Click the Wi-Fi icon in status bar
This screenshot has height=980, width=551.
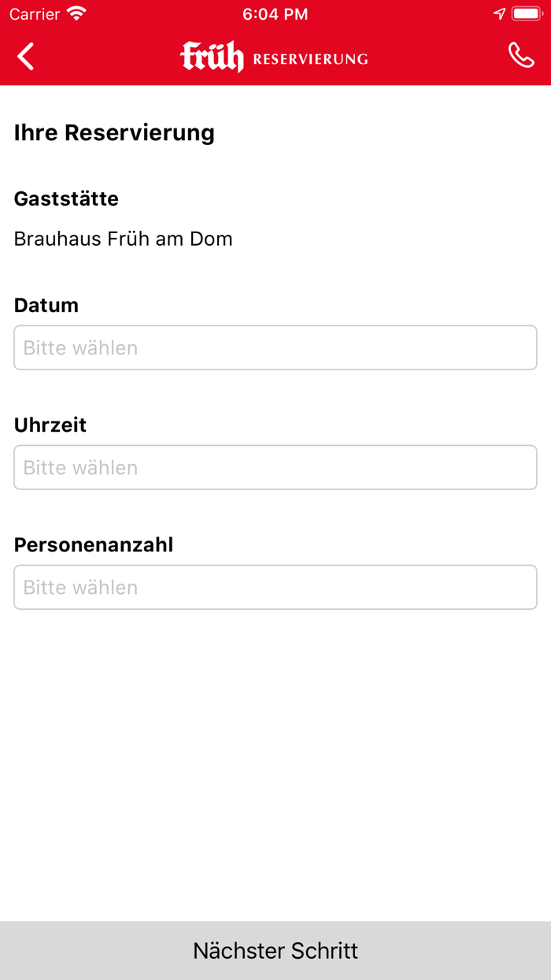point(76,13)
